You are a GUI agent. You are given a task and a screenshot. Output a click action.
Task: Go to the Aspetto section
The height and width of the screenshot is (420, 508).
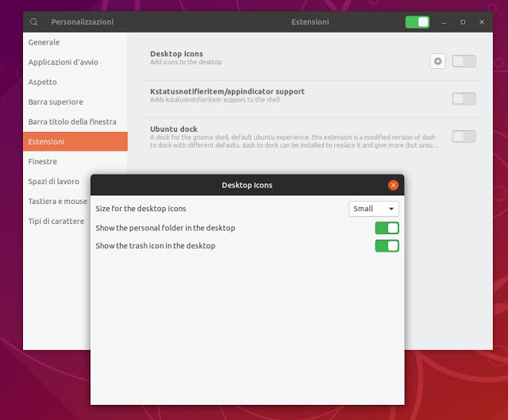click(x=42, y=82)
